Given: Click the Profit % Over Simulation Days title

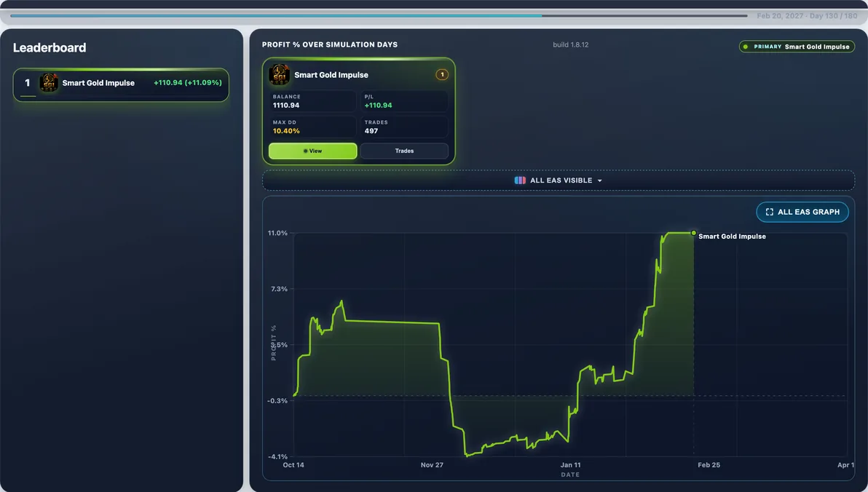Looking at the screenshot, I should [329, 45].
